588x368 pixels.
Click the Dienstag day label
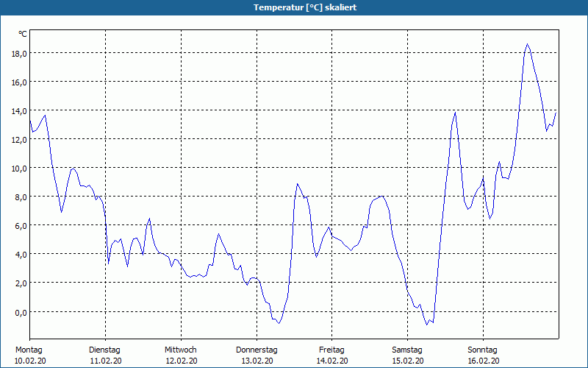click(x=104, y=350)
